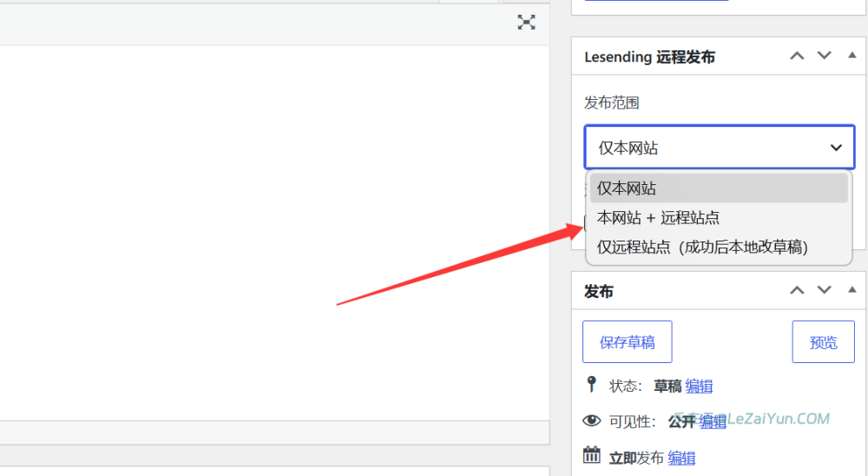The image size is (868, 476).
Task: Collapse the Lesending 远程发布 panel
Action: [852, 56]
